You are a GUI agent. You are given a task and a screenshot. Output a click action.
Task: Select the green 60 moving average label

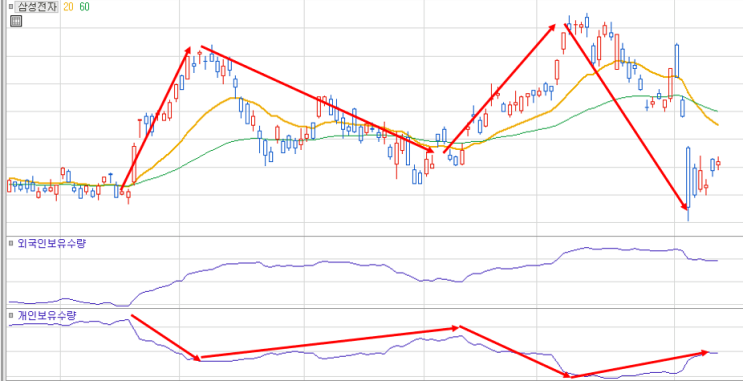coord(84,7)
